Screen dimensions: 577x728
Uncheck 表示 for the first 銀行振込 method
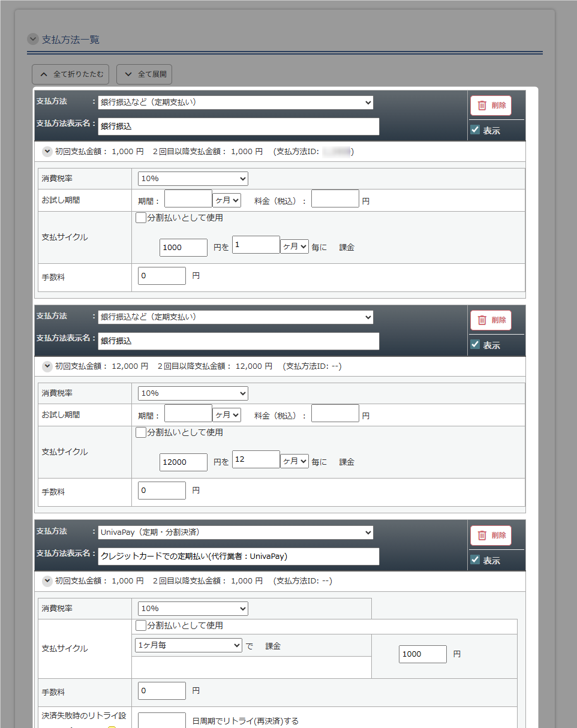click(475, 130)
